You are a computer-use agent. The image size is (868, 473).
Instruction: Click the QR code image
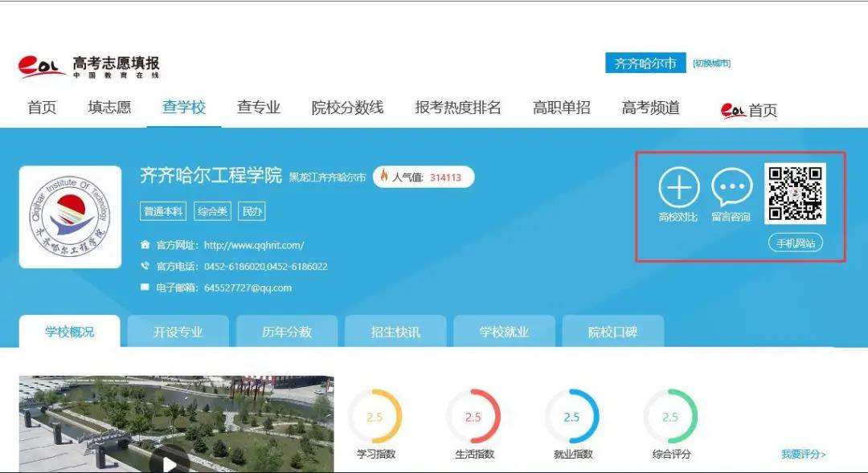[795, 194]
